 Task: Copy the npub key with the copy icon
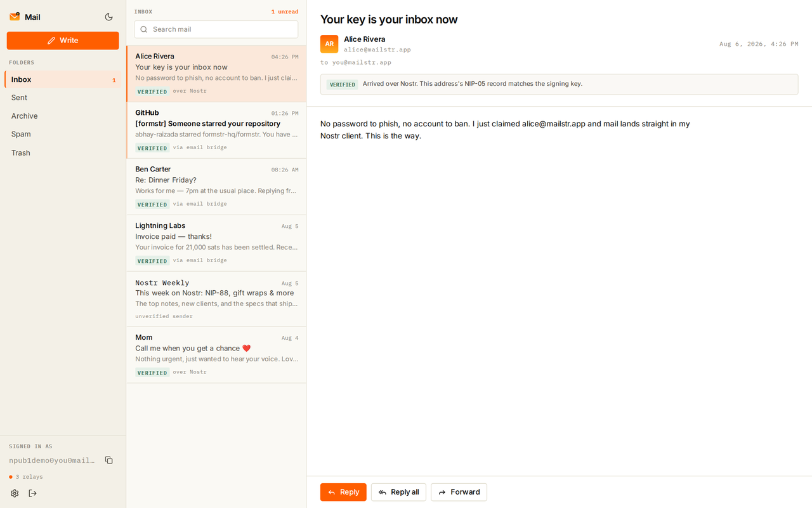pos(109,460)
